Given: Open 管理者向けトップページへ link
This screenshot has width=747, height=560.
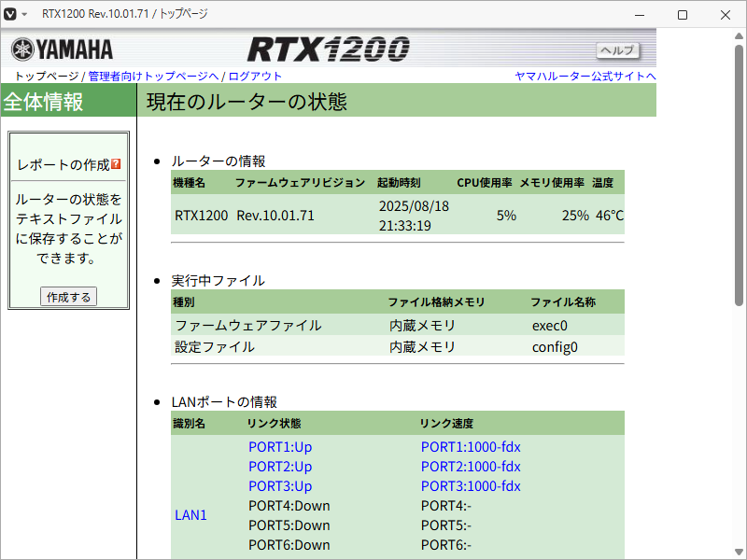Looking at the screenshot, I should click(x=153, y=77).
